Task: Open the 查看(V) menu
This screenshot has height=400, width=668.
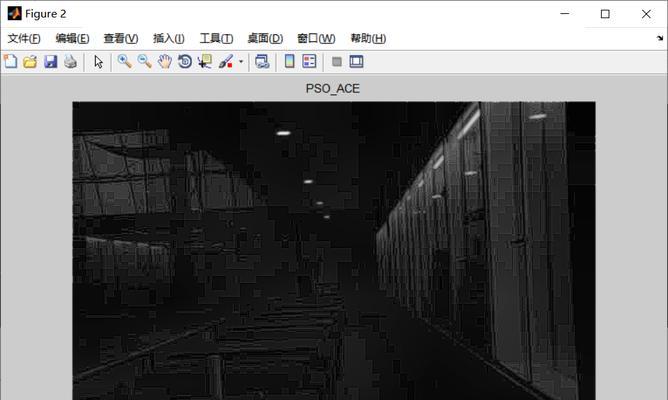Action: (x=121, y=39)
